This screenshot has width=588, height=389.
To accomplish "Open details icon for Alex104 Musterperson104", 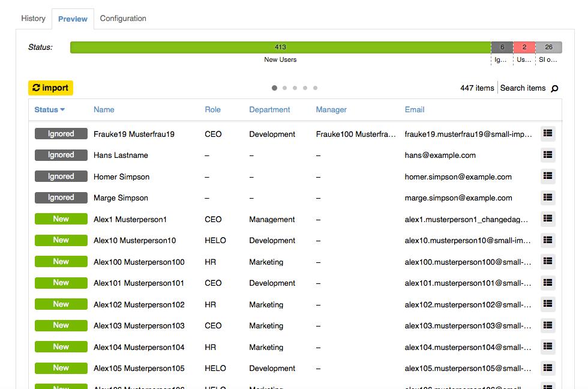I will (547, 347).
